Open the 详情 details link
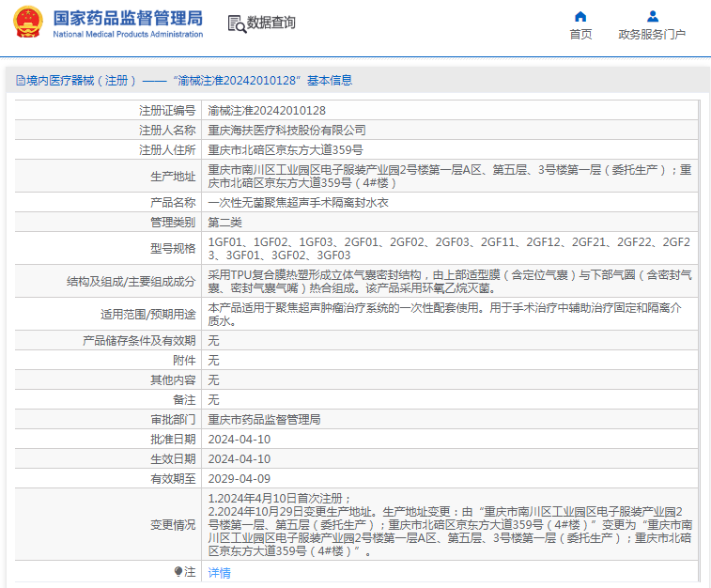This screenshot has height=588, width=711. pyautogui.click(x=219, y=573)
